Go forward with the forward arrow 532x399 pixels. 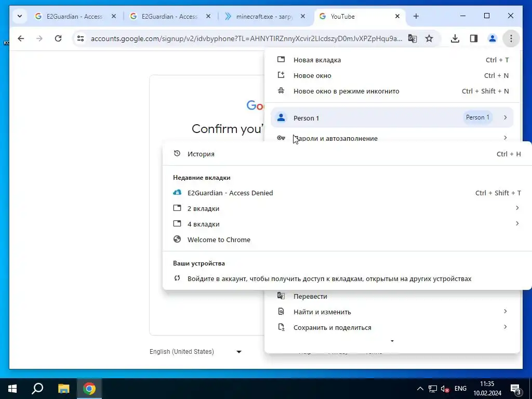point(39,38)
